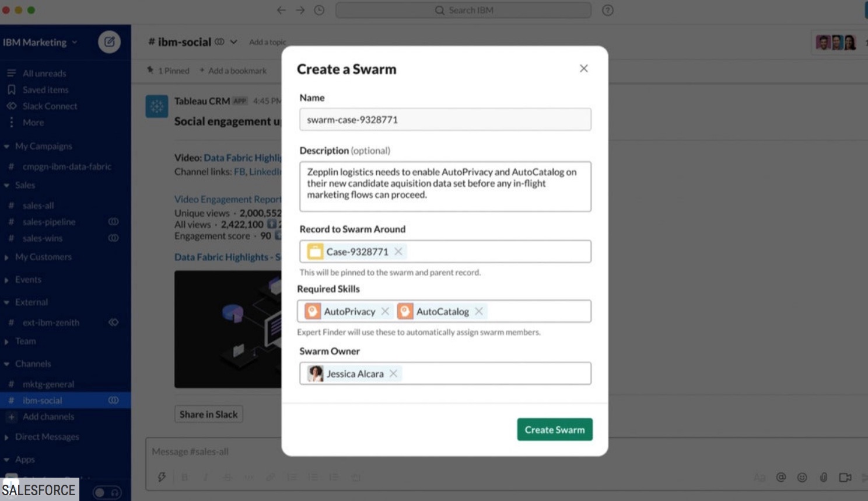Remove the Case-9328771 record chip

click(398, 252)
